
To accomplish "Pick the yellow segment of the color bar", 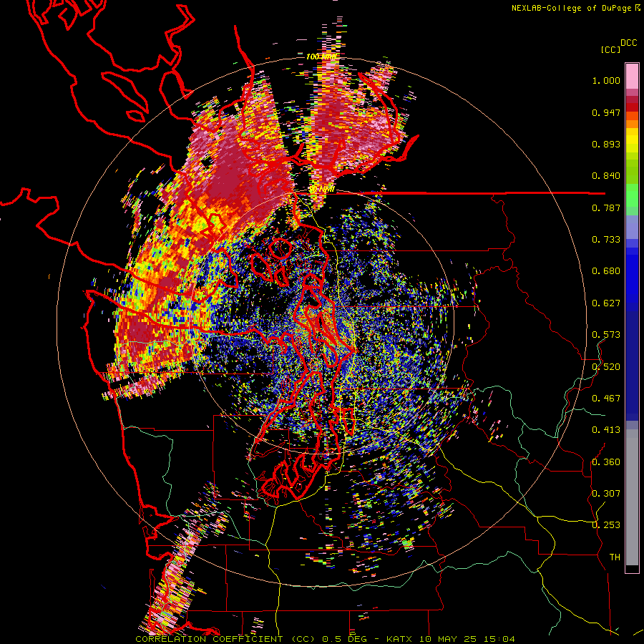I will point(632,141).
